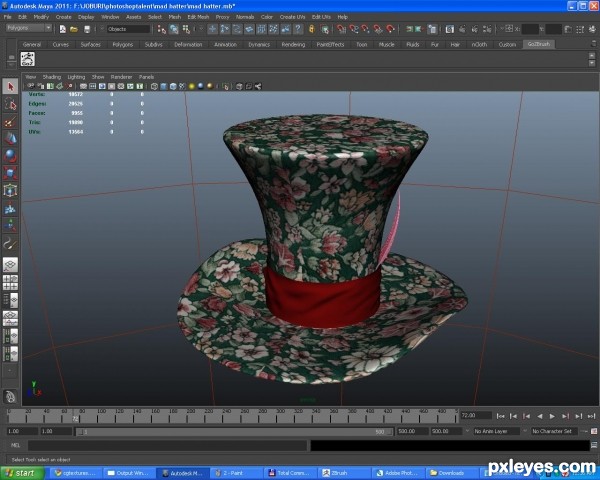Click the MEL command line field
Screen dimensions: 600x480
tap(167, 445)
